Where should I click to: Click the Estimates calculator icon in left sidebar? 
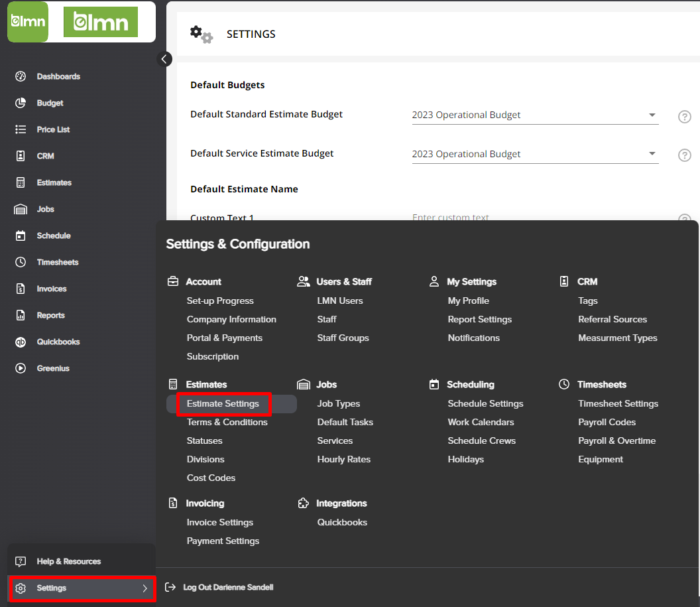(21, 182)
